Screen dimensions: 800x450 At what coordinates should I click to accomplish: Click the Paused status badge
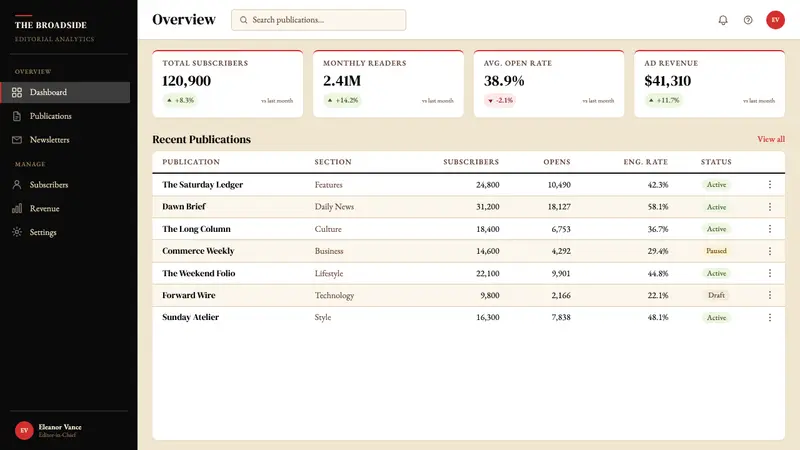(x=716, y=251)
